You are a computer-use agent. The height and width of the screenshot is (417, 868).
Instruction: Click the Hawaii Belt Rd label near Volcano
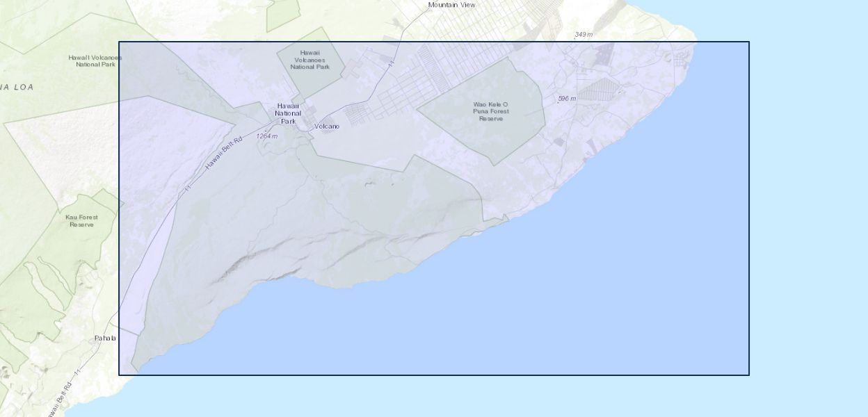click(x=223, y=153)
